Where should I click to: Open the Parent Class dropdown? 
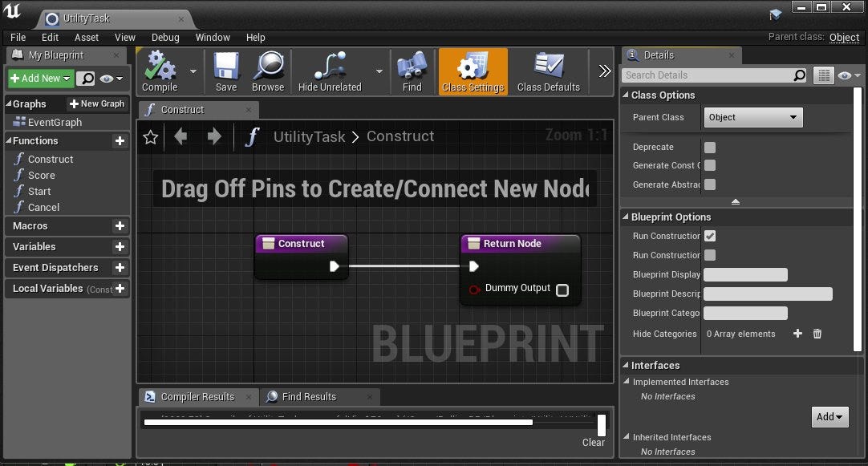coord(752,117)
